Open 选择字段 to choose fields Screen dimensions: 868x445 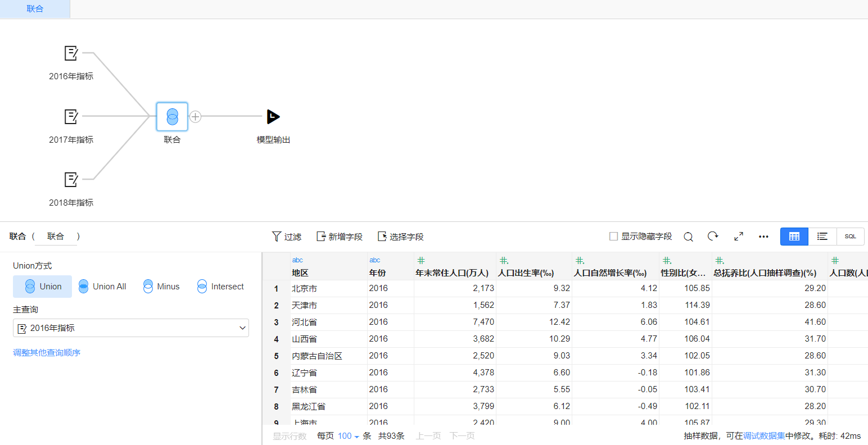tap(400, 237)
